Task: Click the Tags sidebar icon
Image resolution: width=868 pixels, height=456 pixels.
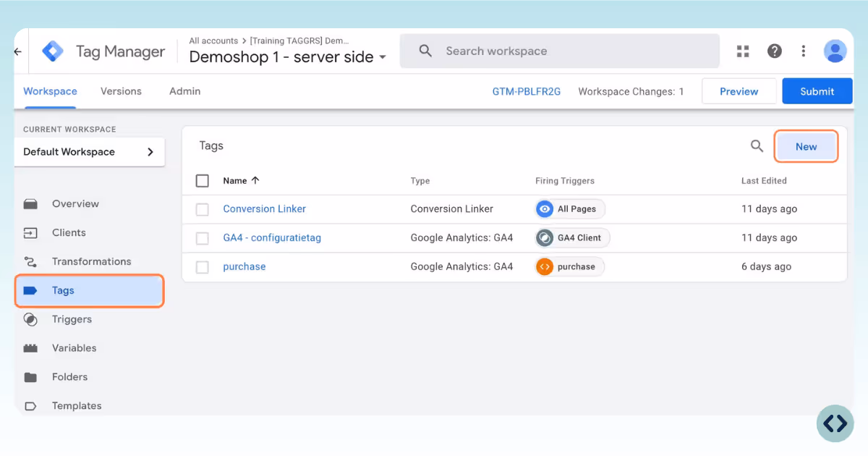Action: [x=30, y=291]
